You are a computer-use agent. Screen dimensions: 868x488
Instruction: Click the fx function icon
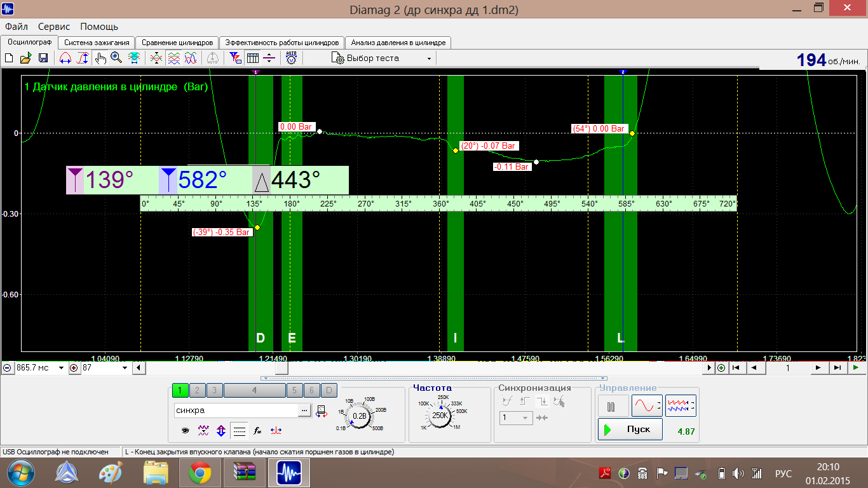[257, 430]
